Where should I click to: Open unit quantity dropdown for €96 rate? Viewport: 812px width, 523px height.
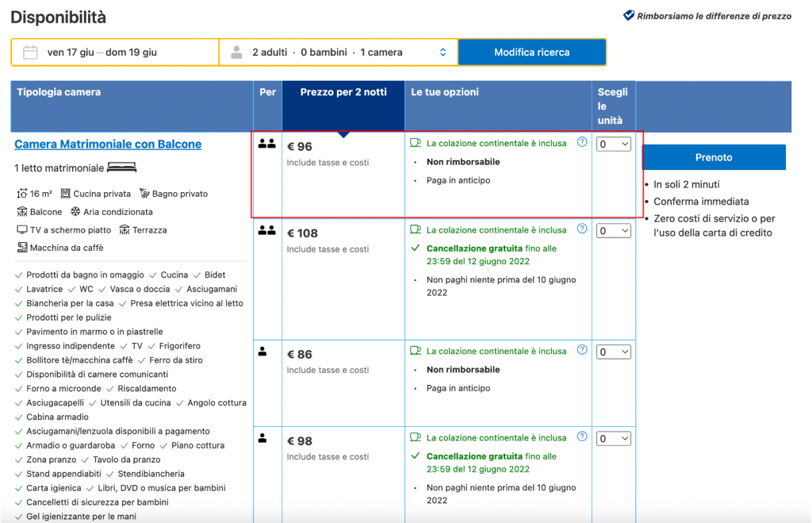[614, 144]
